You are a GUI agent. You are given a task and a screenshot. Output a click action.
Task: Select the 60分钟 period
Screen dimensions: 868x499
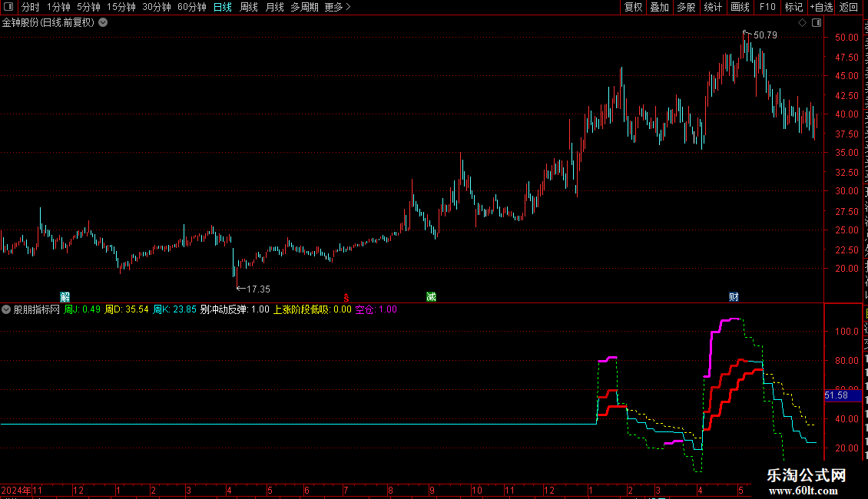pos(192,7)
